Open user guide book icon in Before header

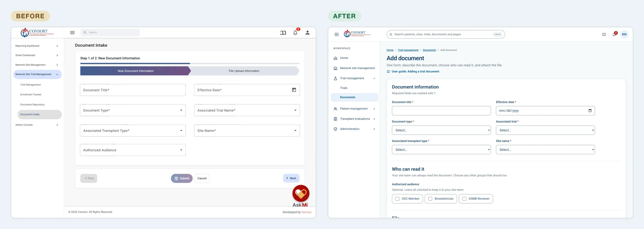(283, 33)
